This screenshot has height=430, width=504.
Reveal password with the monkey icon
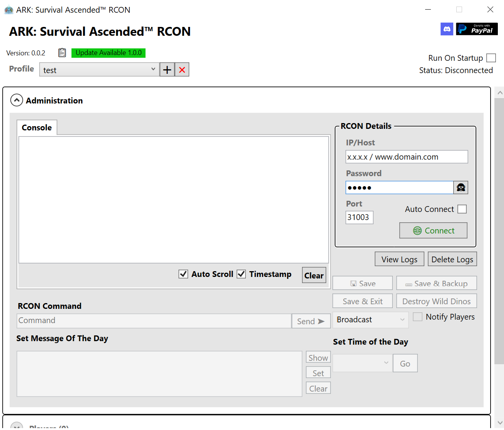461,187
